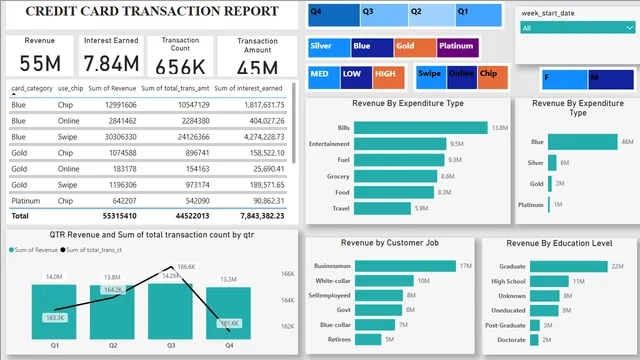This screenshot has height=360, width=640.
Task: Select the Govt revenue bar
Action: coord(378,310)
